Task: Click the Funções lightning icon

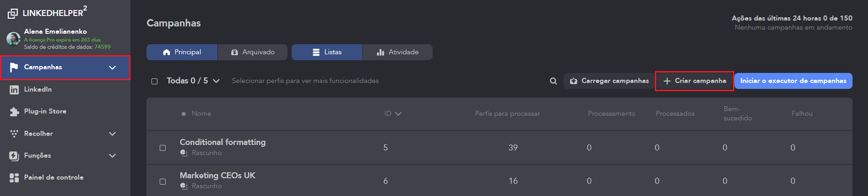Action: (14, 156)
